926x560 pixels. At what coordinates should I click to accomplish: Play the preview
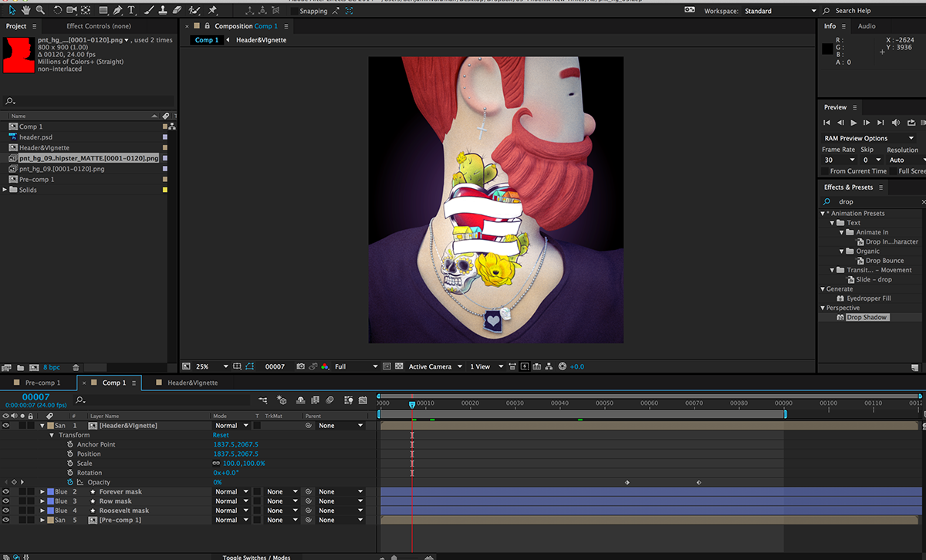[853, 123]
